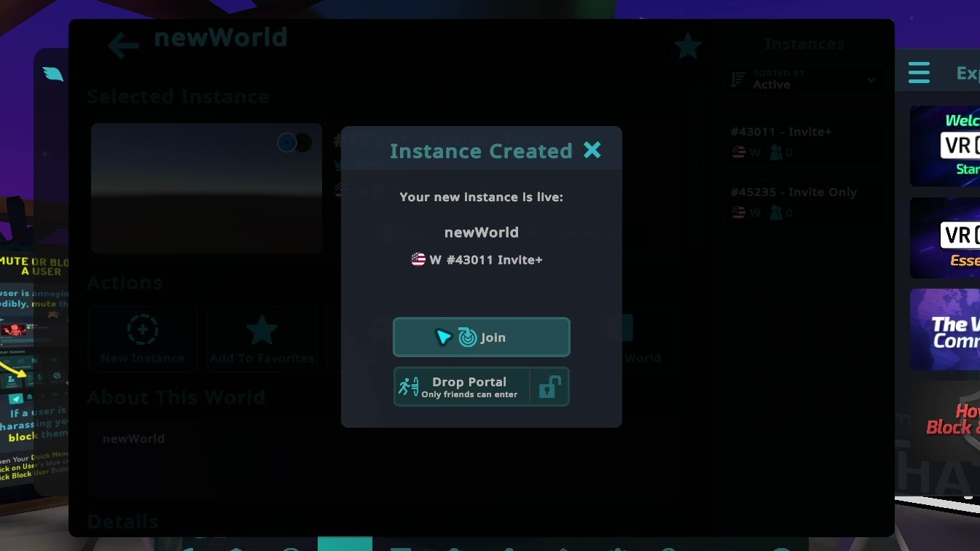This screenshot has width=980, height=551.
Task: Join the new newWorld instance
Action: click(481, 337)
